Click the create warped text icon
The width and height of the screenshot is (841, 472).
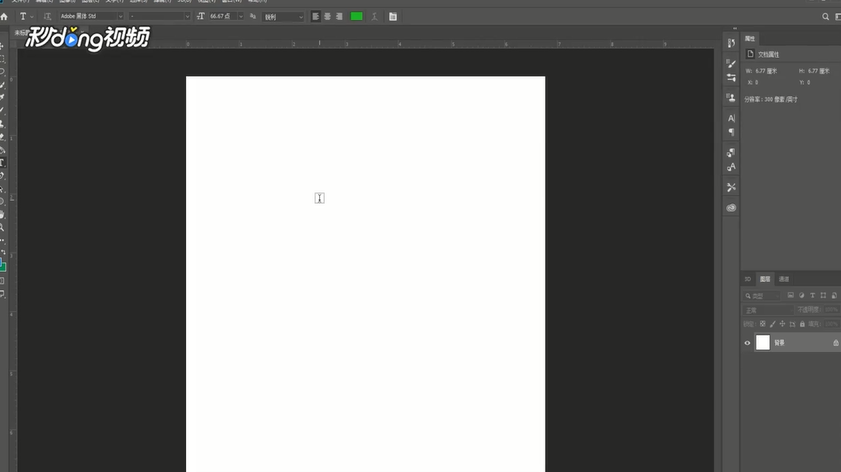point(374,17)
